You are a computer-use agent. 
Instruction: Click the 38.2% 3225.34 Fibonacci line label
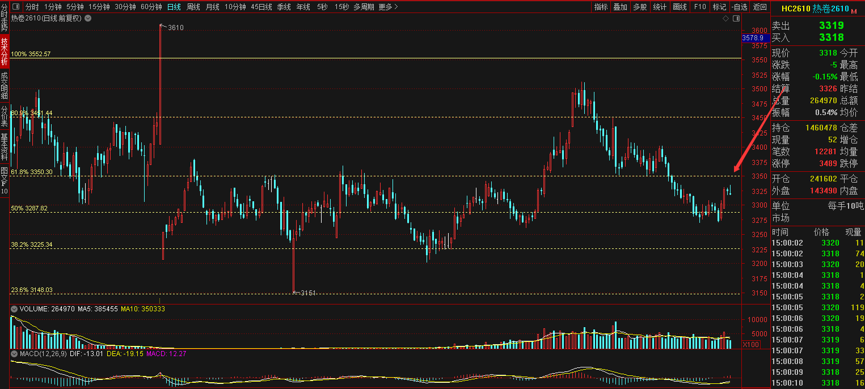pos(31,244)
